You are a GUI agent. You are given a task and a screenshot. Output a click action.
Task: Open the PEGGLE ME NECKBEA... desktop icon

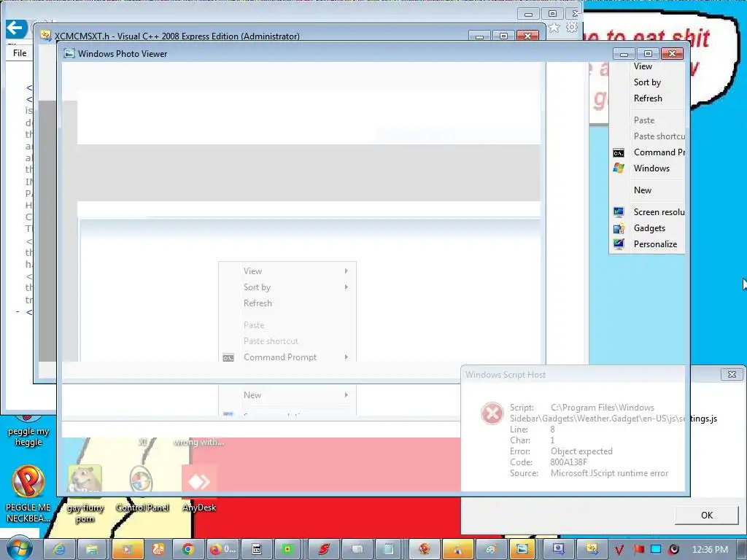pyautogui.click(x=28, y=494)
